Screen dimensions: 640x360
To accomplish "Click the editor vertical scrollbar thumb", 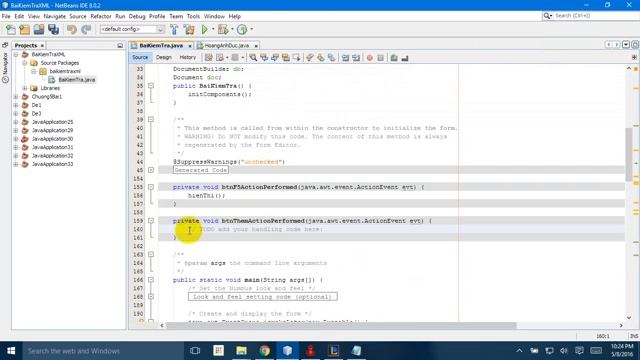I will click(629, 154).
